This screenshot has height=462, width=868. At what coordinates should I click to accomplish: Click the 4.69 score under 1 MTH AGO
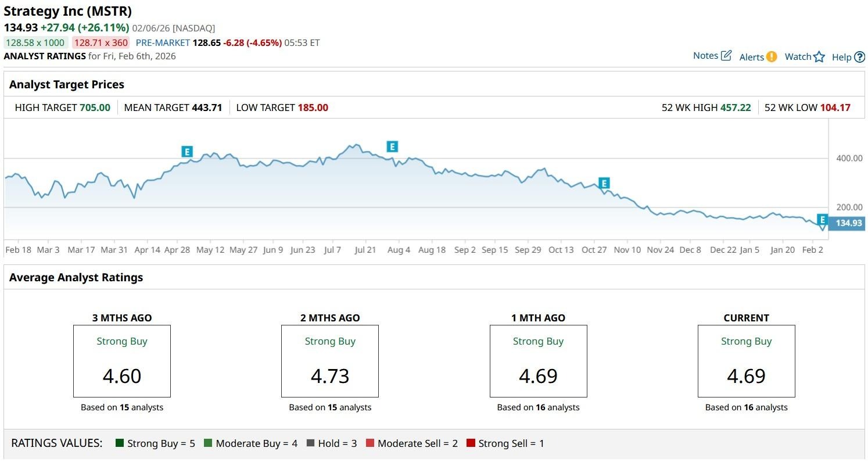[538, 376]
